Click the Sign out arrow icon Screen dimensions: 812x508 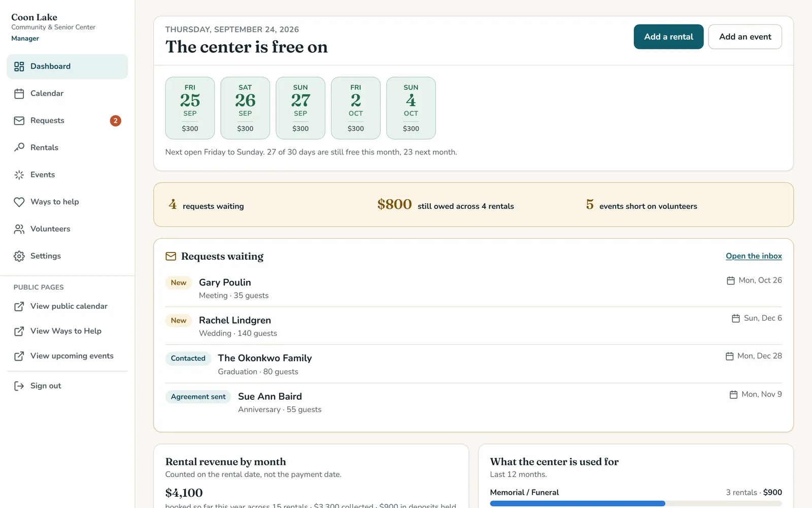(x=19, y=386)
